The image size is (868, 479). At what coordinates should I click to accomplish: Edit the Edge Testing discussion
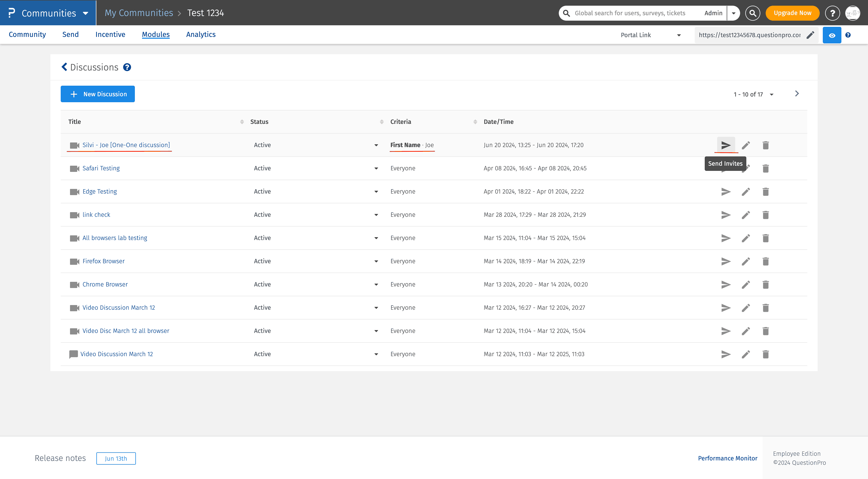[x=746, y=191]
